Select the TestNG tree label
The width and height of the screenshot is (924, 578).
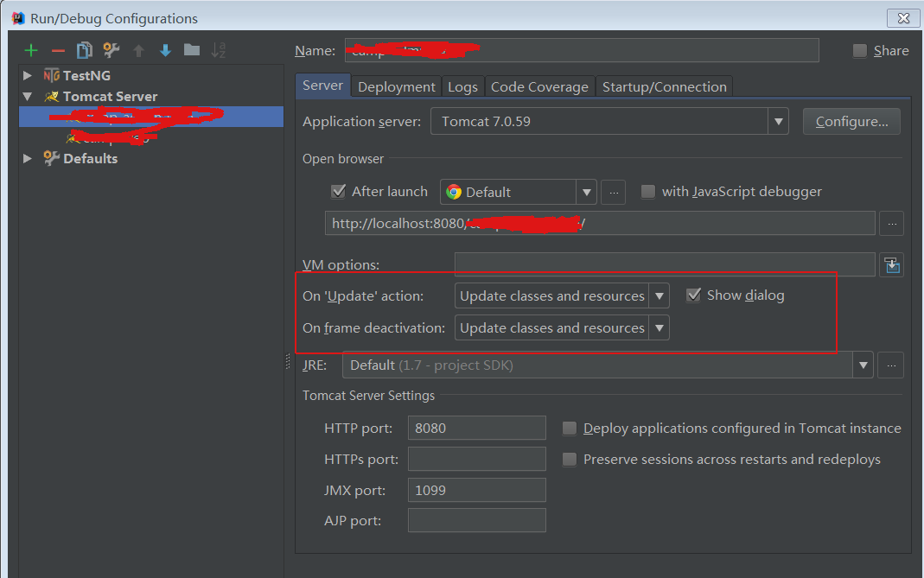pos(86,75)
